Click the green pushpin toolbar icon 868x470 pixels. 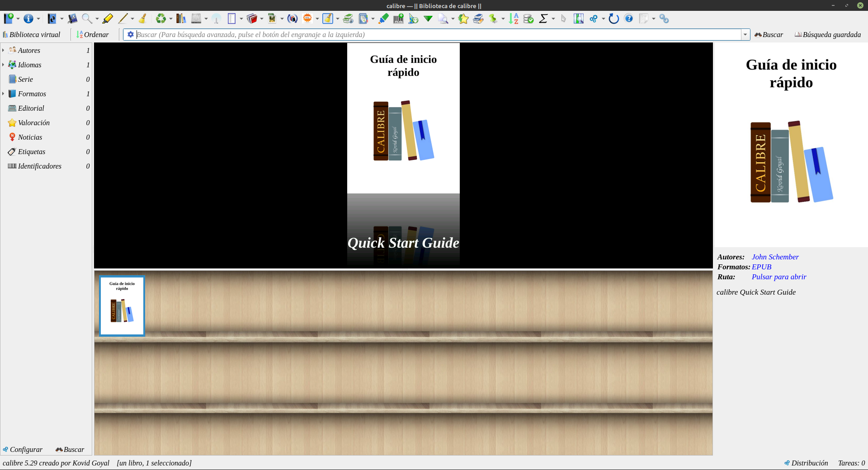pyautogui.click(x=493, y=19)
